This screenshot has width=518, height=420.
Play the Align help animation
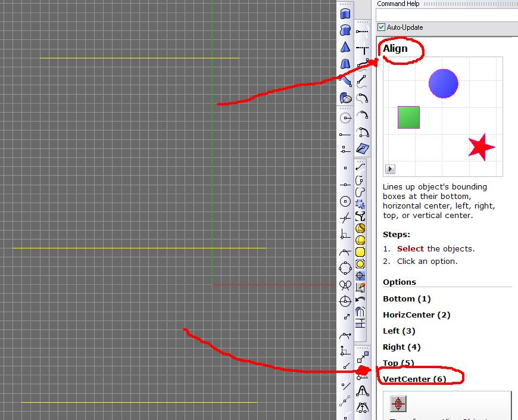[x=390, y=169]
